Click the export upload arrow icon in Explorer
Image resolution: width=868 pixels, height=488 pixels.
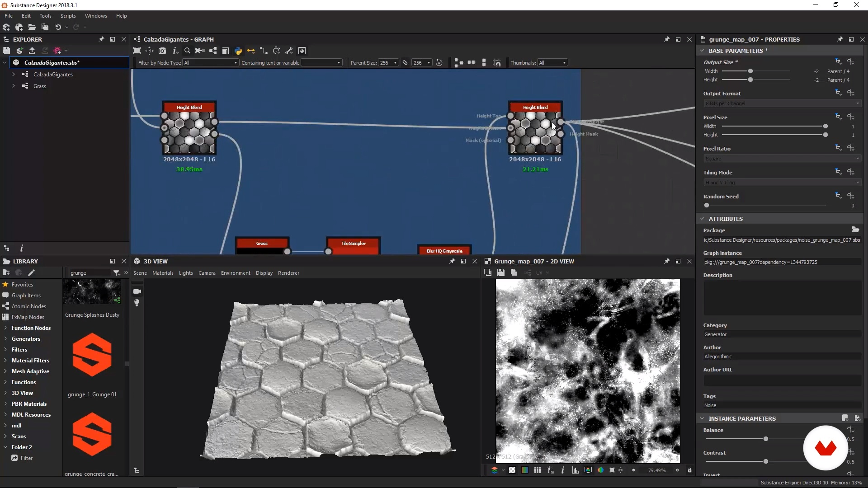[x=32, y=51]
